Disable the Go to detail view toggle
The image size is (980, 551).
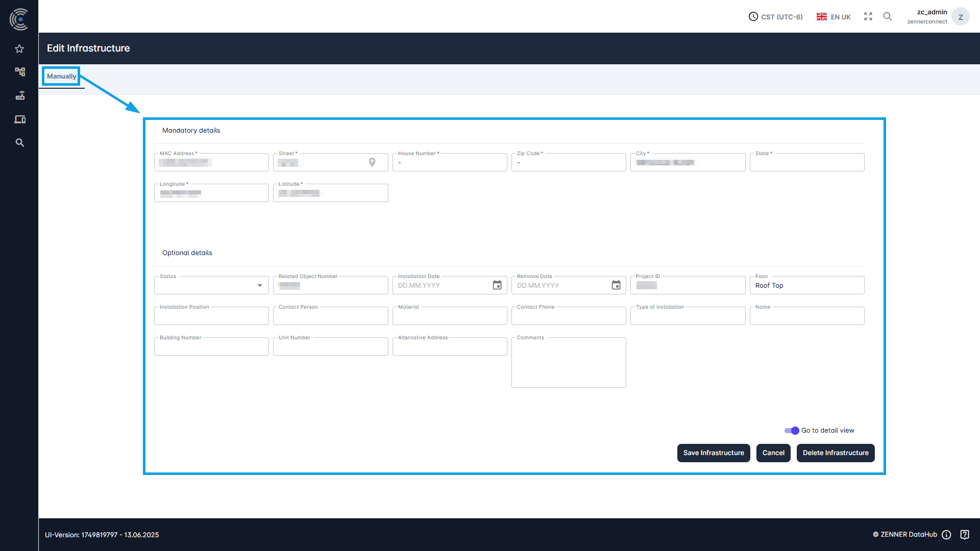click(792, 431)
